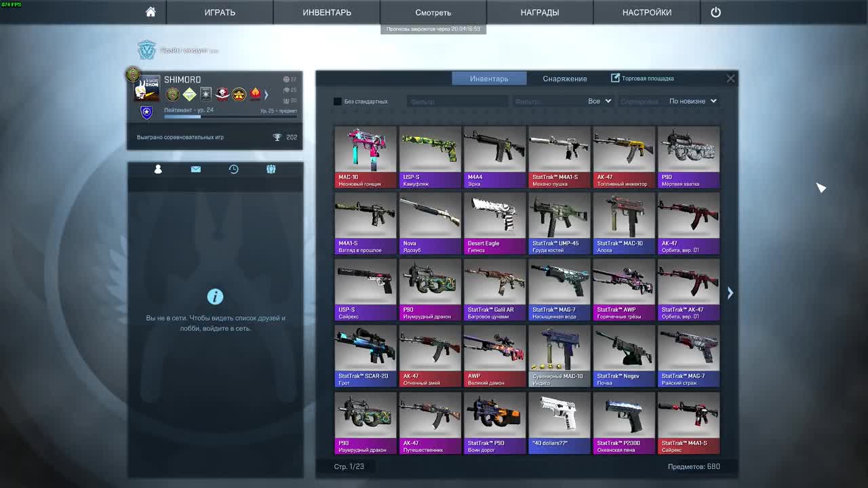Open the НАСТРОЙКИ menu

pyautogui.click(x=647, y=12)
